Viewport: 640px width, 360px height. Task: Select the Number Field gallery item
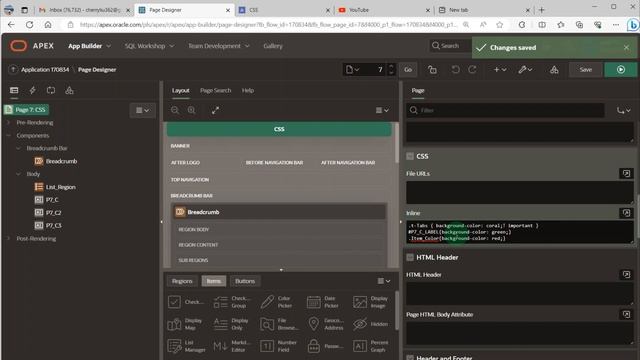click(x=278, y=346)
